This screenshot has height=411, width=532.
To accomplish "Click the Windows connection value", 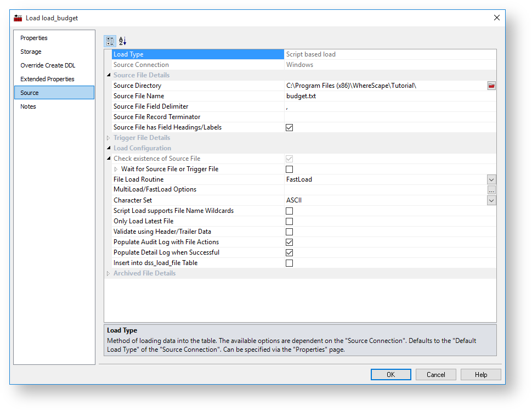I will click(299, 65).
